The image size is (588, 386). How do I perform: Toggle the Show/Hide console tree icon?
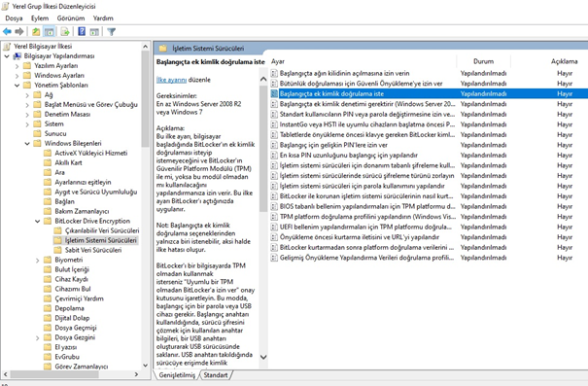tap(50, 32)
